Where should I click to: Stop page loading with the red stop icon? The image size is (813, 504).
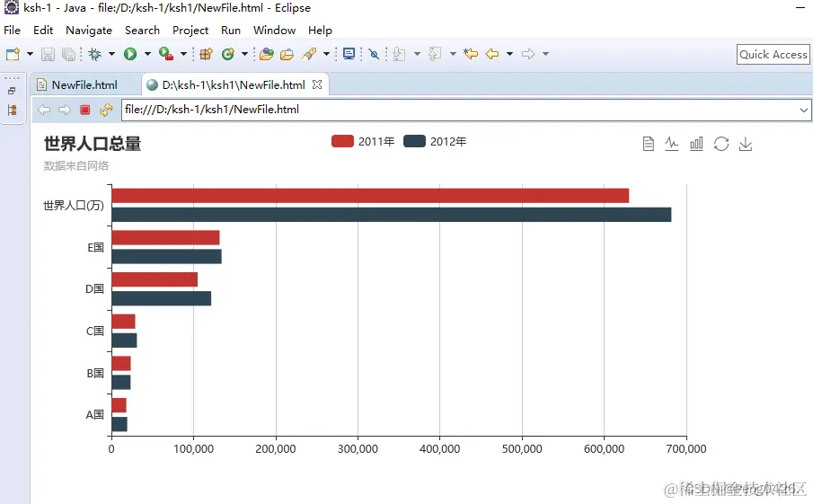pos(85,110)
